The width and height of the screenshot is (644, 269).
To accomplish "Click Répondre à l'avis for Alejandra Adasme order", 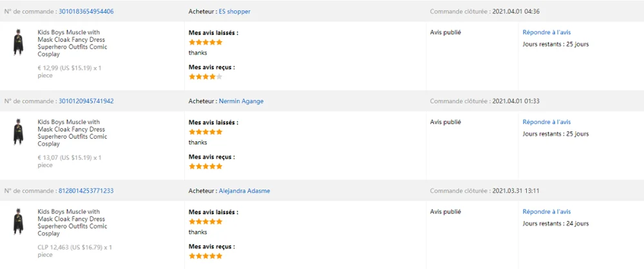I will (x=546, y=212).
